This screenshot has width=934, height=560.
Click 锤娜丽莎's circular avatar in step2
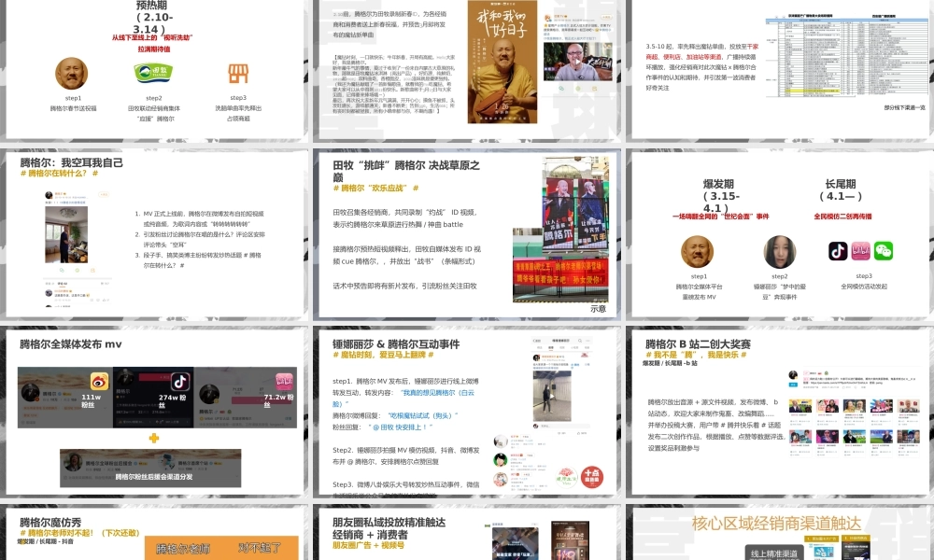pyautogui.click(x=781, y=252)
